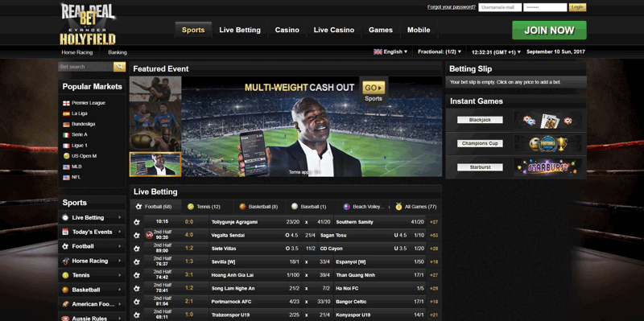Image resolution: width=644 pixels, height=321 pixels.
Task: Click the Forgot your password link
Action: coord(452,7)
